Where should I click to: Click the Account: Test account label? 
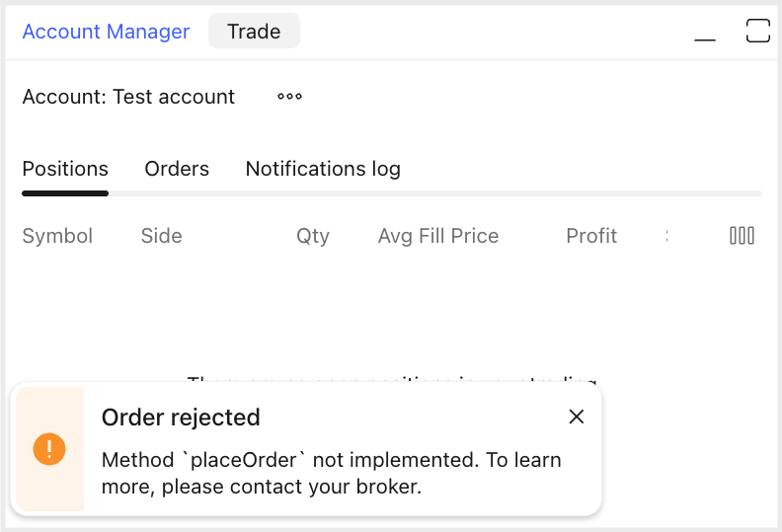tap(128, 97)
